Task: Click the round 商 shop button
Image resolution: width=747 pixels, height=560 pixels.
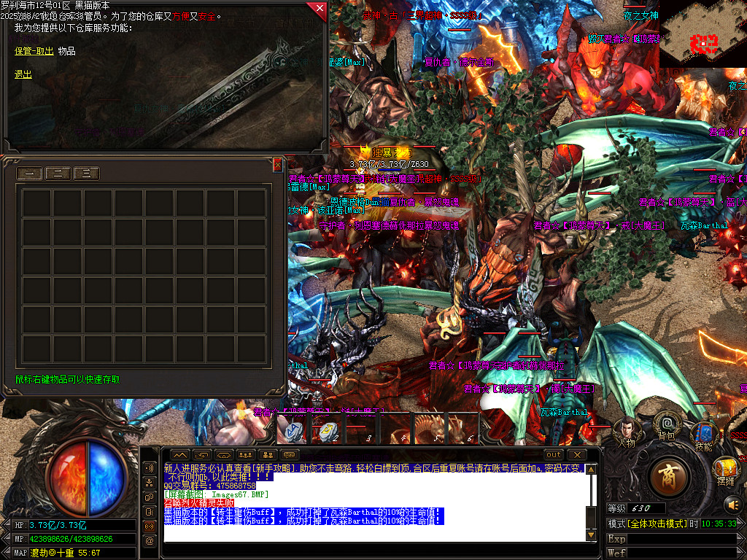Action: pyautogui.click(x=668, y=477)
